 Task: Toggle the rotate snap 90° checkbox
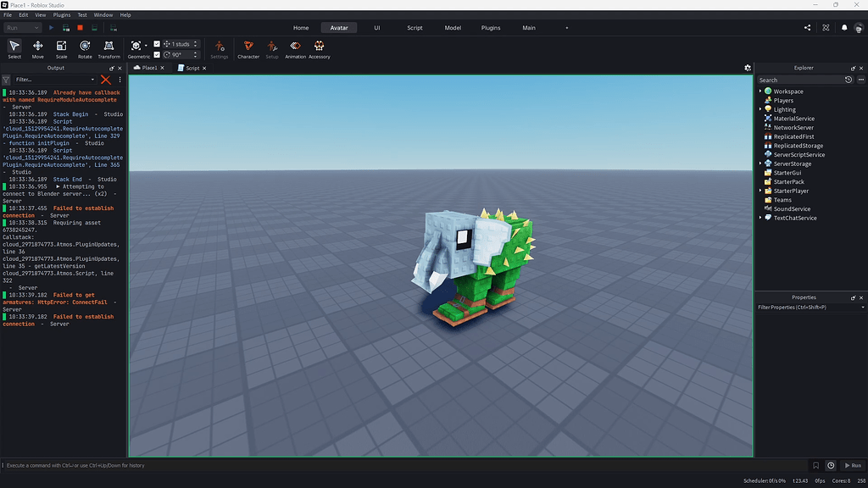[157, 55]
